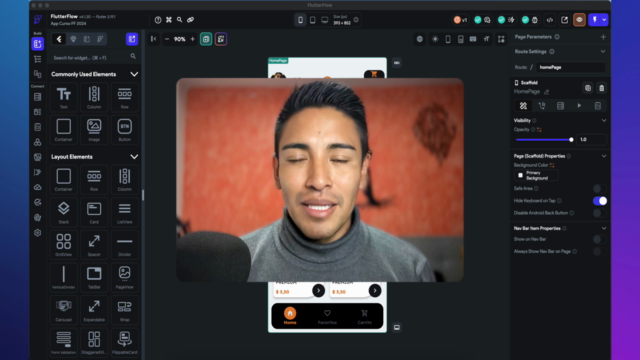The image size is (640, 360).
Task: Pick the Column widget in Commonly Used
Action: (94, 97)
